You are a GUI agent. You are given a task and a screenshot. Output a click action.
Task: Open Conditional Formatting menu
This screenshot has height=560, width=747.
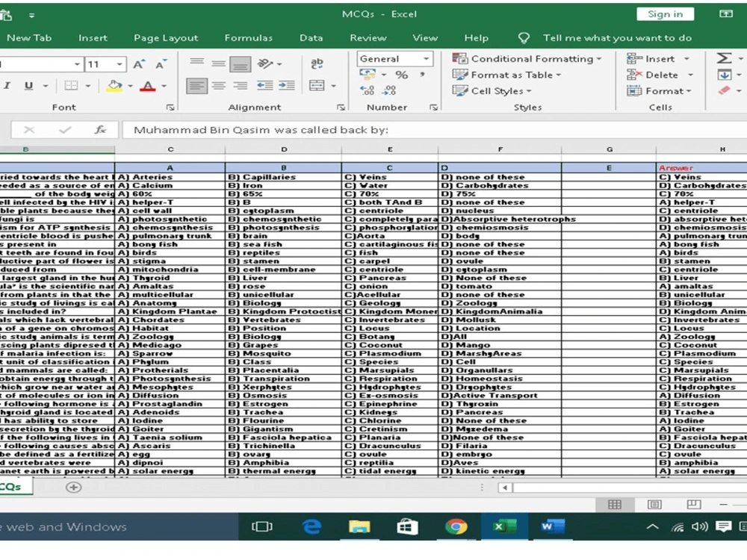(527, 58)
